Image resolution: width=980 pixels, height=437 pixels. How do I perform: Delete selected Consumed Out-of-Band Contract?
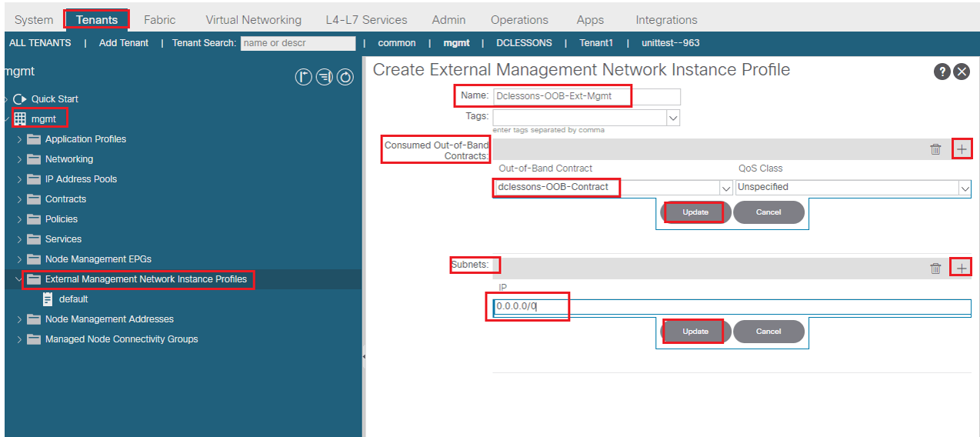coord(935,149)
